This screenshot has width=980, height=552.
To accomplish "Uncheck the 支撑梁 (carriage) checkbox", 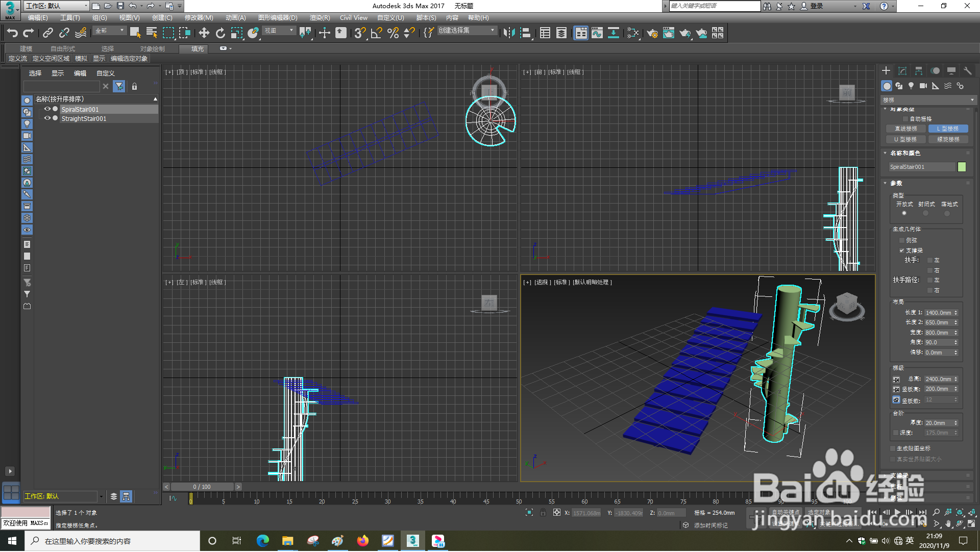I will point(901,250).
